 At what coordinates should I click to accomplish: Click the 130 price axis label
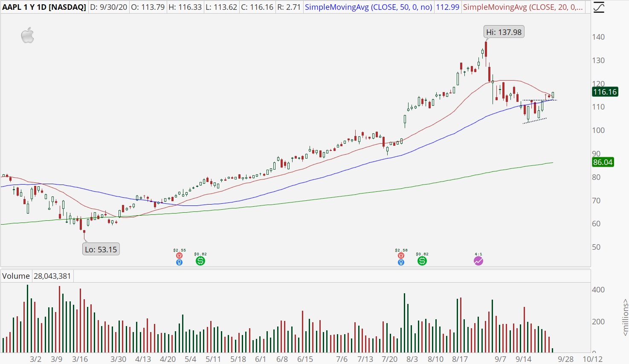pyautogui.click(x=598, y=61)
